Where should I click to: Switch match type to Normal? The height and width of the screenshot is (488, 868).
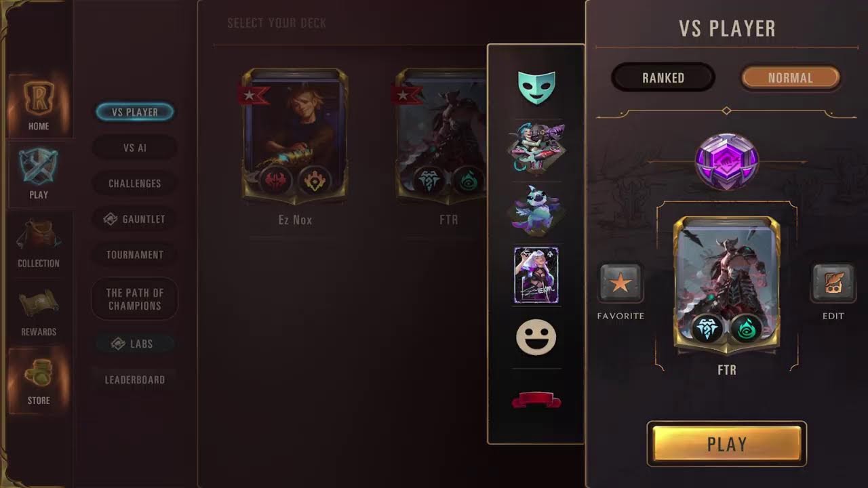790,78
